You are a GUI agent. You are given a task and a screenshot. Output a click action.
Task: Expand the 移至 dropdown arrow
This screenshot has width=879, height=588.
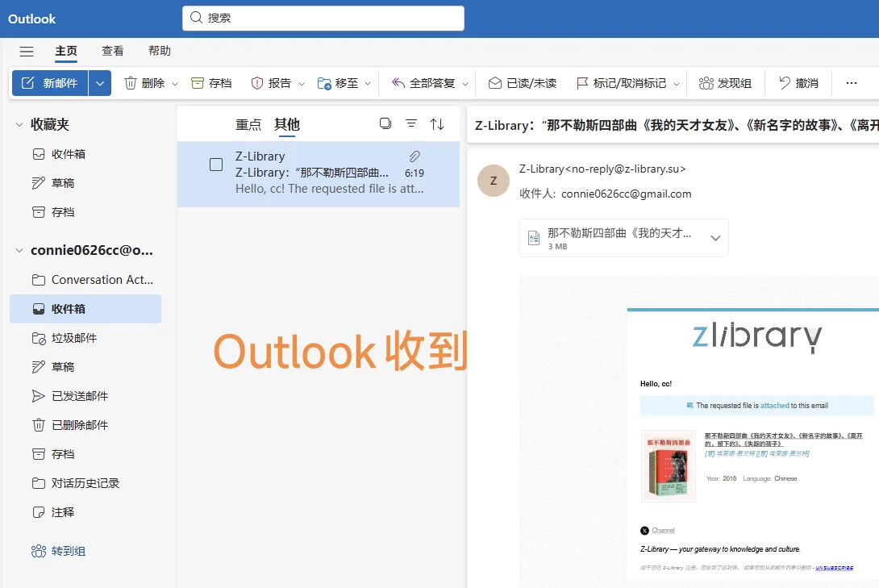coord(368,84)
